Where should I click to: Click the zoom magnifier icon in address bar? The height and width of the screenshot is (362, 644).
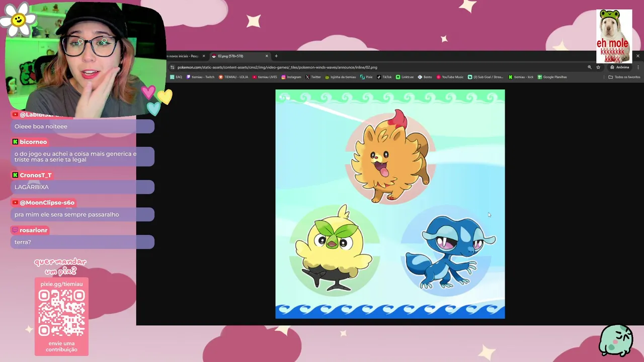[590, 67]
